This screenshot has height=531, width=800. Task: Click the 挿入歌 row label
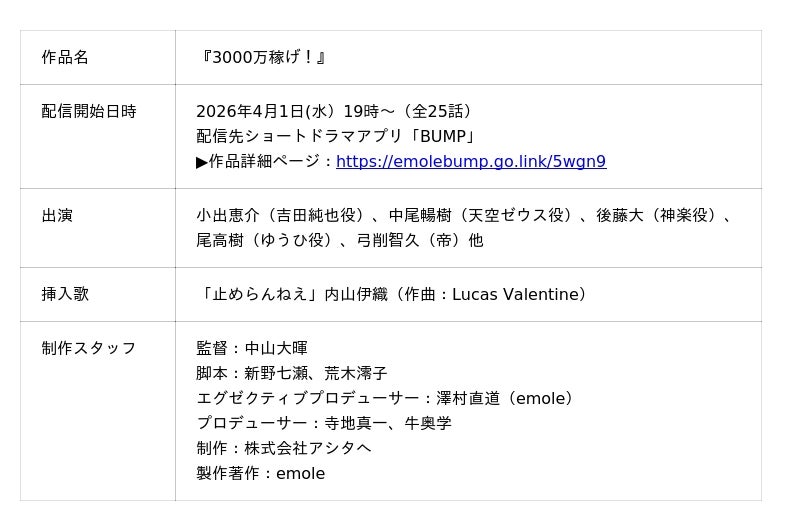tap(65, 294)
